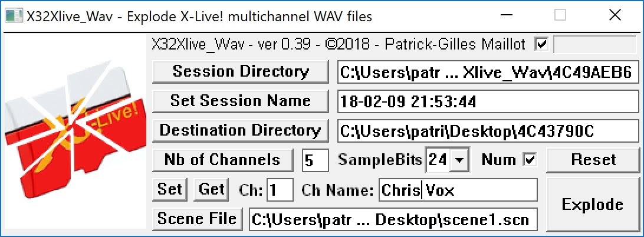Click the Set Session Name button
Image resolution: width=644 pixels, height=237 pixels.
[x=240, y=101]
